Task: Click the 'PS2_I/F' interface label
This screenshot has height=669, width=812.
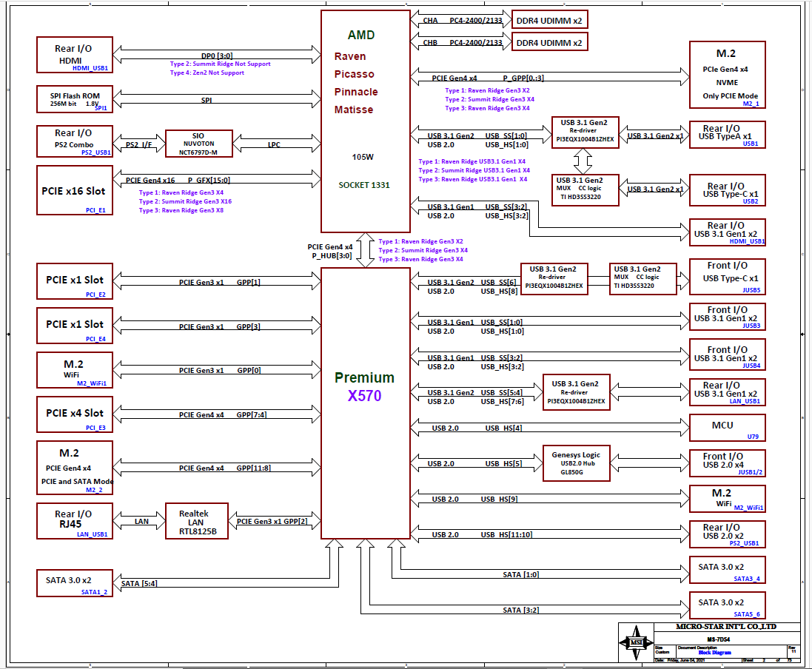Action: (138, 145)
